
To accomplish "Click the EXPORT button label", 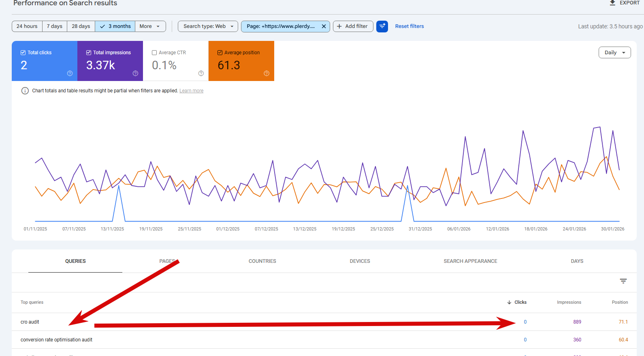I will coord(630,3).
